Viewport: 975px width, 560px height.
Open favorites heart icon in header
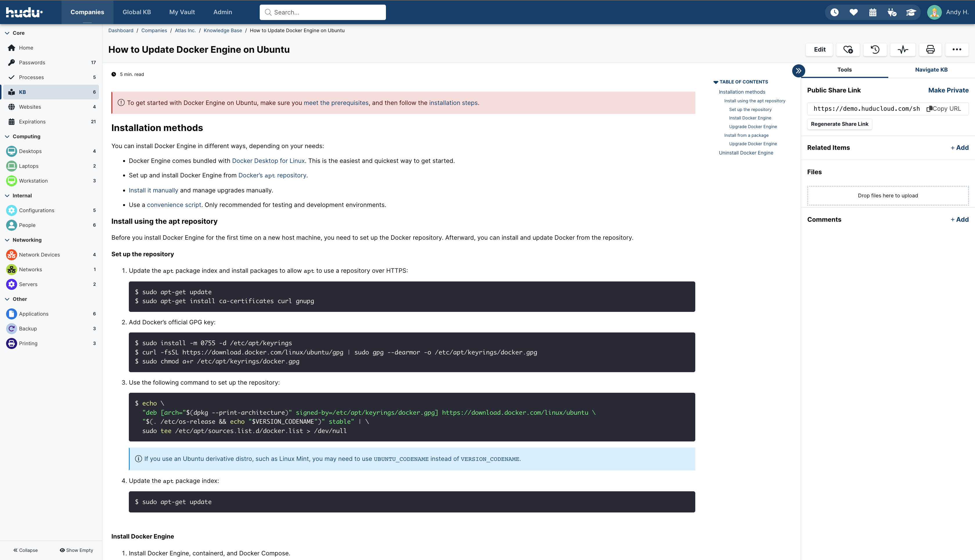pyautogui.click(x=853, y=12)
